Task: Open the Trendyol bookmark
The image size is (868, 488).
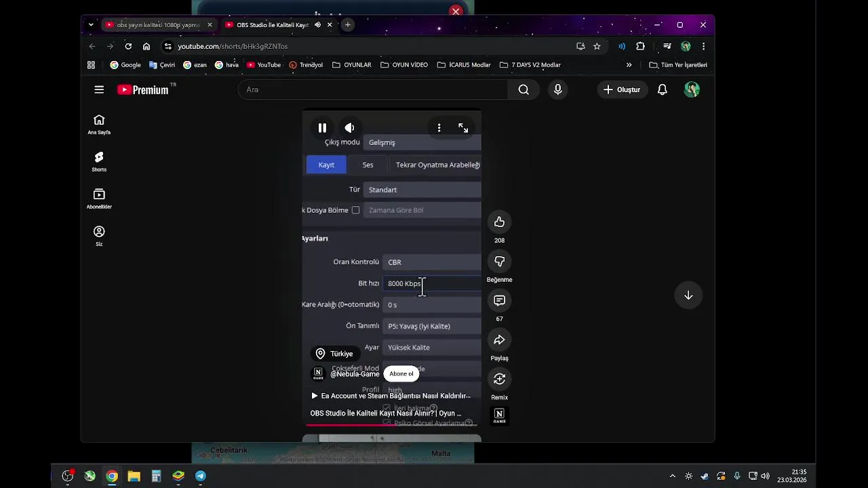Action: 306,65
